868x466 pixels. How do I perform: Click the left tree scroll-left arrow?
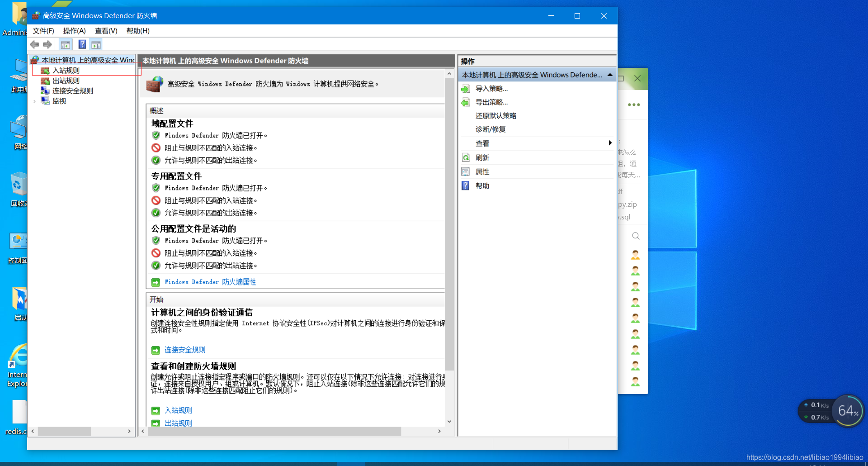click(33, 431)
